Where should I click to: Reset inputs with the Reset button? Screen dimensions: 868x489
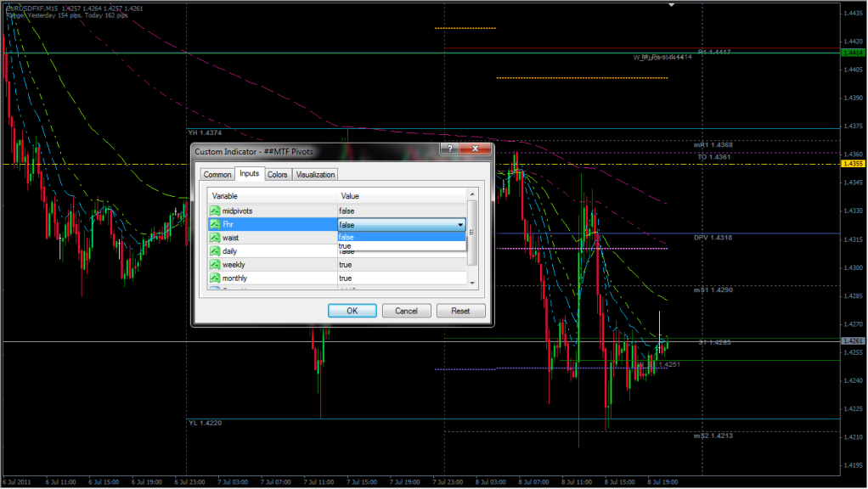460,311
